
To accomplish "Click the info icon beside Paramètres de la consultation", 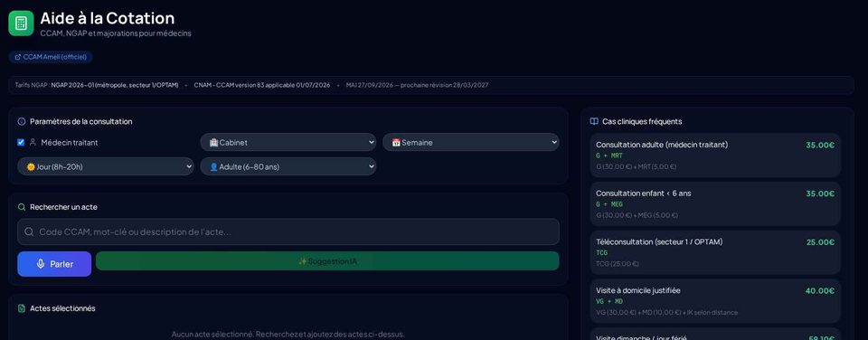I will click(22, 121).
